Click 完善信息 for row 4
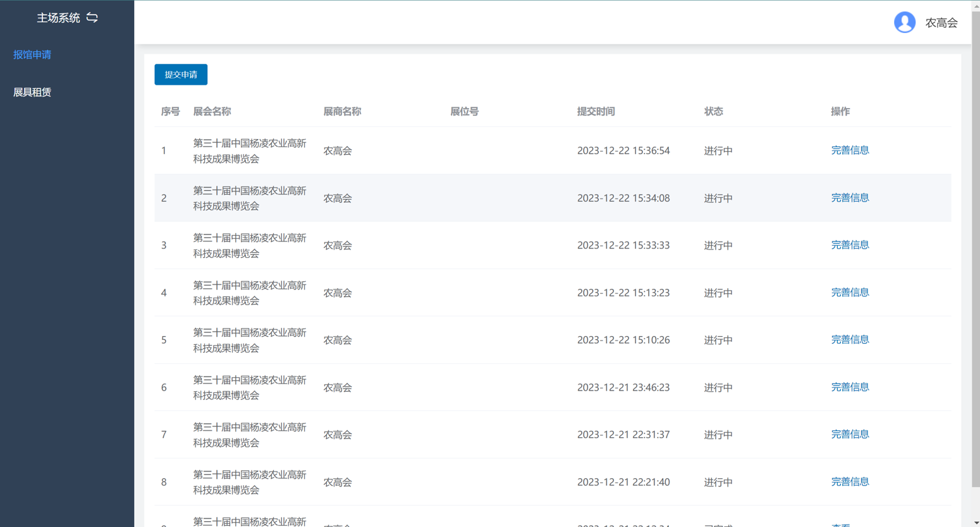This screenshot has width=980, height=527. tap(850, 293)
